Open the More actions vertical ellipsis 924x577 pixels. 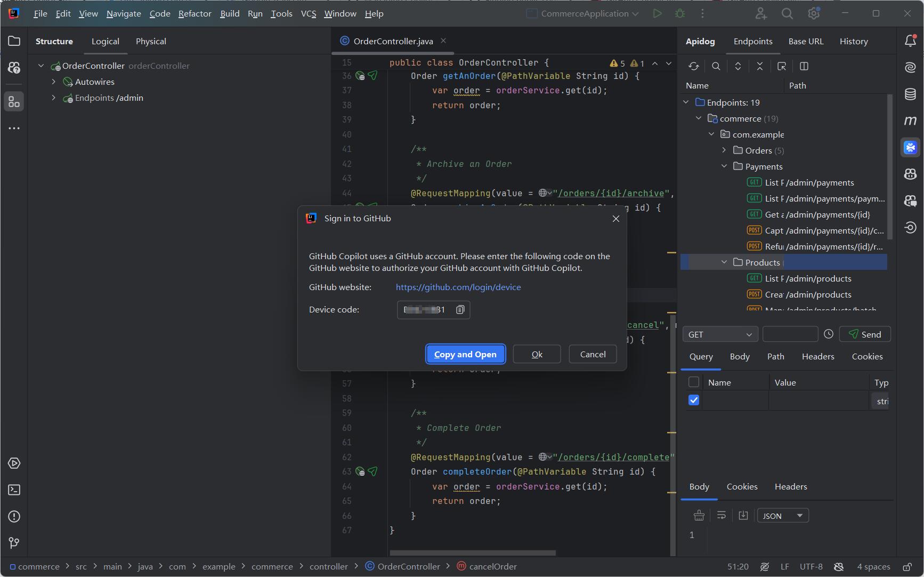pyautogui.click(x=702, y=14)
